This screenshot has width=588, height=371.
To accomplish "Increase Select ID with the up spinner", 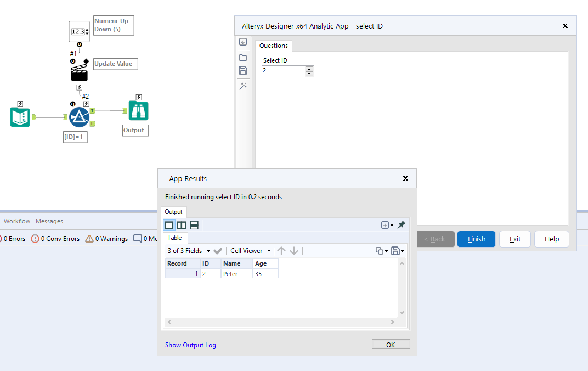I will tap(309, 69).
